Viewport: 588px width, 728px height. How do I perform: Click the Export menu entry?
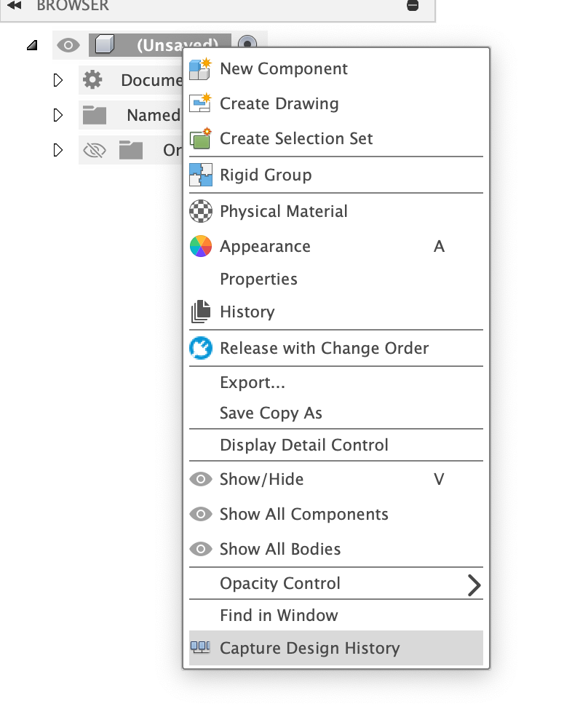point(253,381)
